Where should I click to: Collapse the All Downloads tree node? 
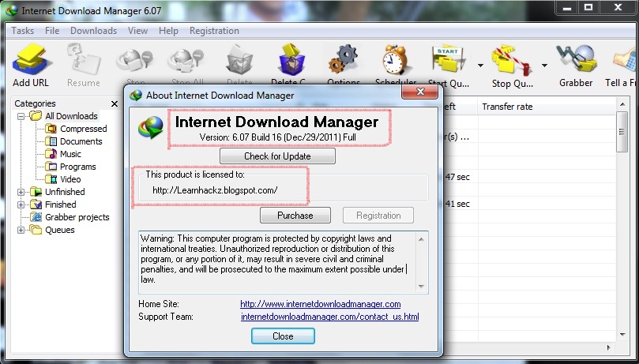pos(21,116)
